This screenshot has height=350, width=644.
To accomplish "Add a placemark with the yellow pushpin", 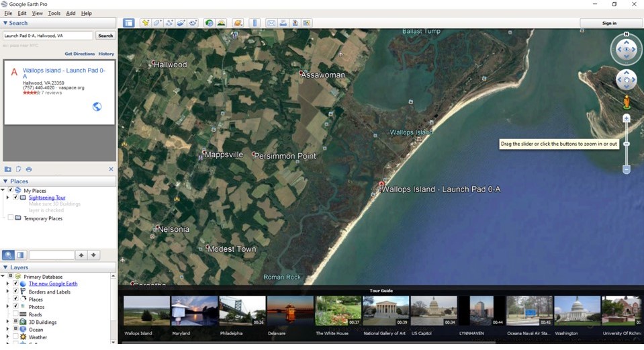I will 146,23.
